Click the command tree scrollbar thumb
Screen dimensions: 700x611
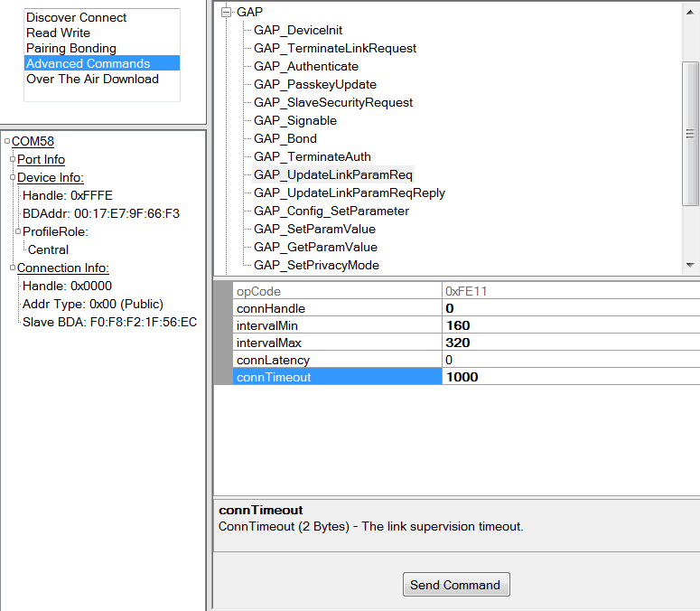(691, 134)
